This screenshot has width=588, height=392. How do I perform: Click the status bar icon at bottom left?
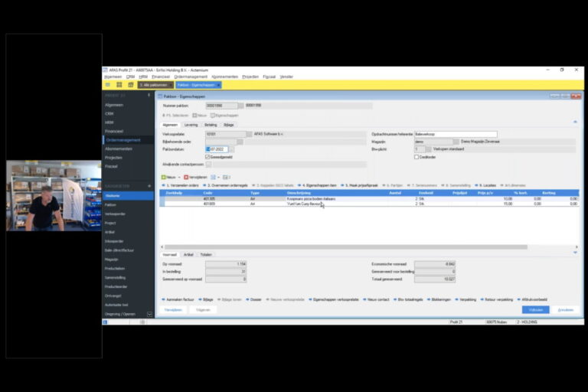(x=106, y=322)
